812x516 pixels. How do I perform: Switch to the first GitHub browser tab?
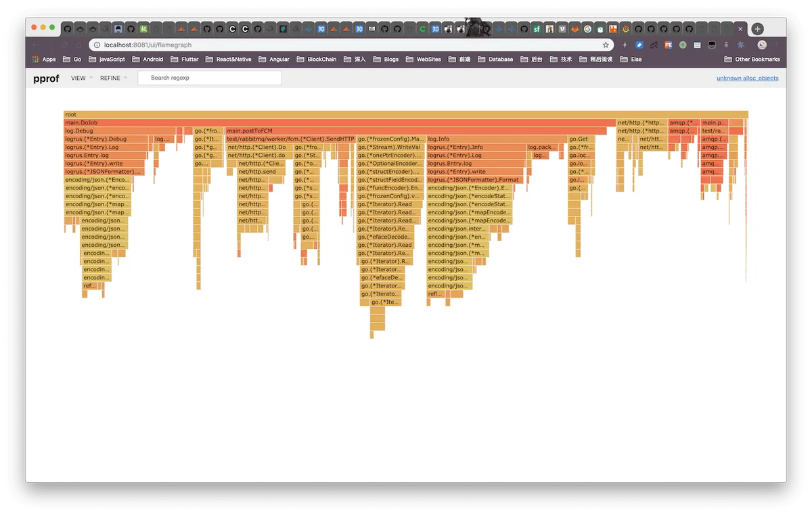(68, 29)
